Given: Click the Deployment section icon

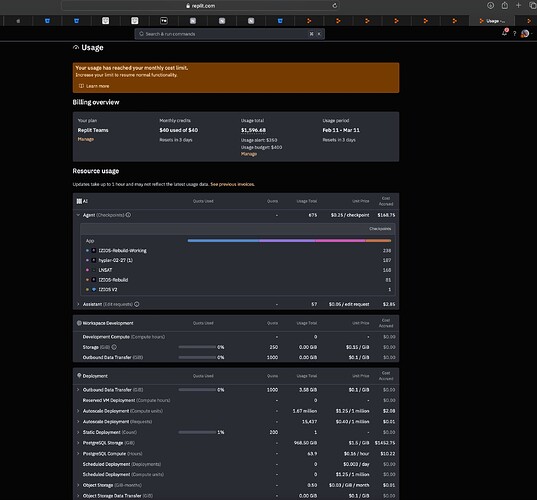Looking at the screenshot, I should (x=79, y=376).
